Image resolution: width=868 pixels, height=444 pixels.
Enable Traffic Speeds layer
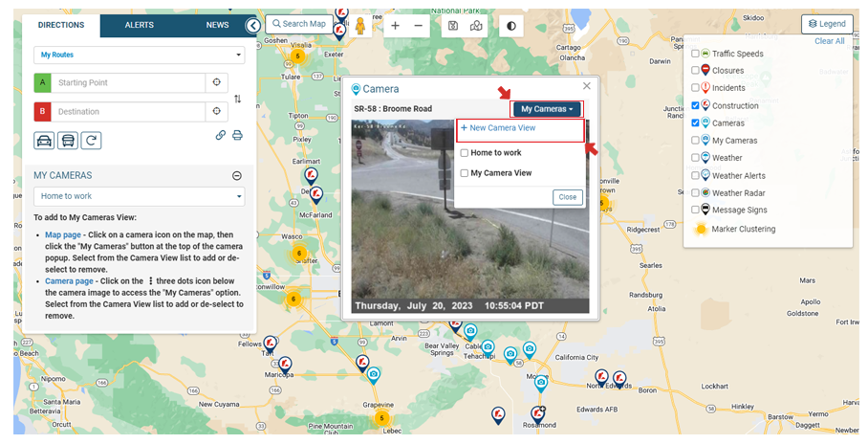tap(695, 54)
